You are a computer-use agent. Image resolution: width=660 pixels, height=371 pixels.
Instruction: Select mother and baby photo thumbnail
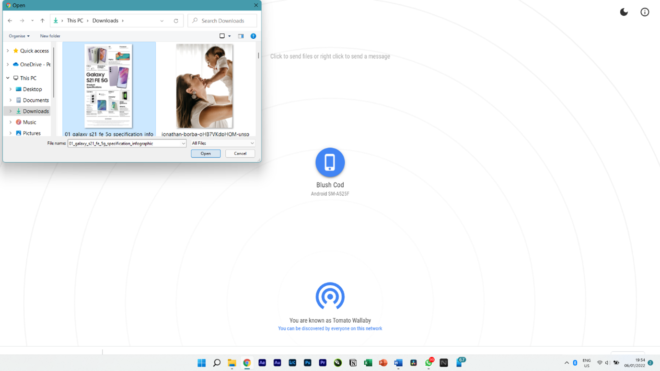205,86
